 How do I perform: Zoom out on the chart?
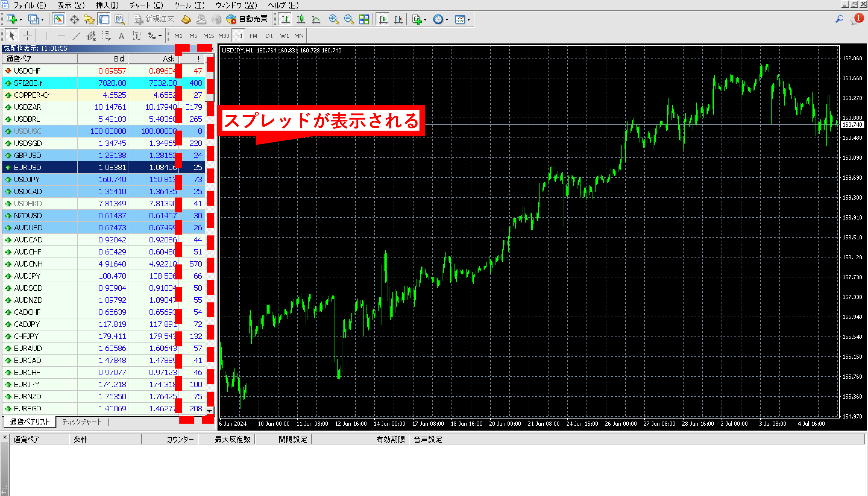pos(349,19)
